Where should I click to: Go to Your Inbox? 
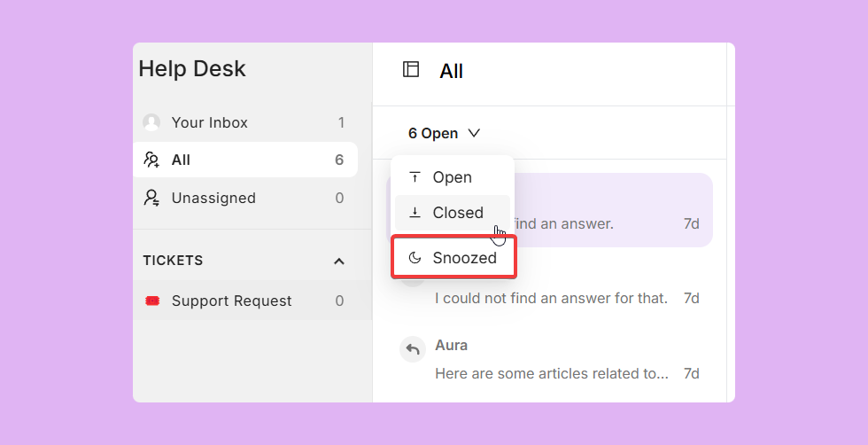pos(245,122)
